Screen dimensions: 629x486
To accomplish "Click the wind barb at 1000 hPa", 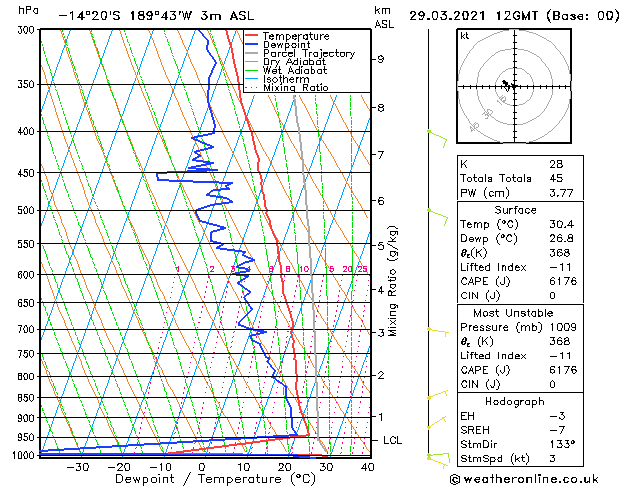I will tap(434, 457).
